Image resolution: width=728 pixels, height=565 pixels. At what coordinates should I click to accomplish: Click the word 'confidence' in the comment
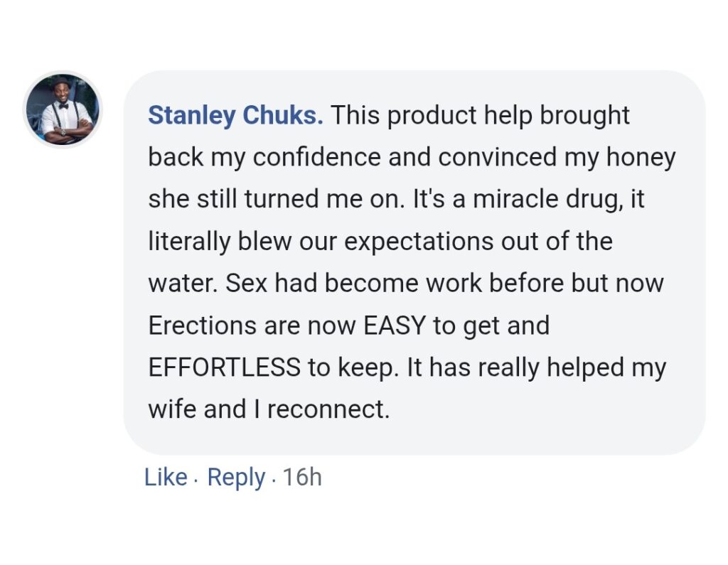coord(316,157)
